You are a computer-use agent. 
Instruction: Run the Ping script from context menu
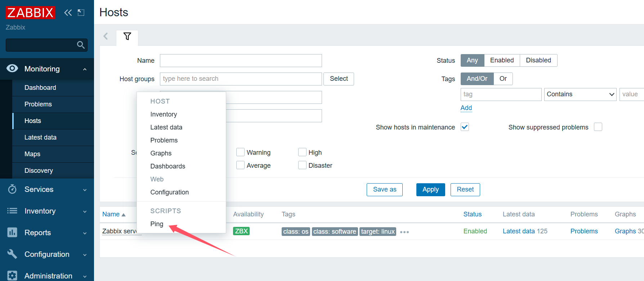point(157,224)
